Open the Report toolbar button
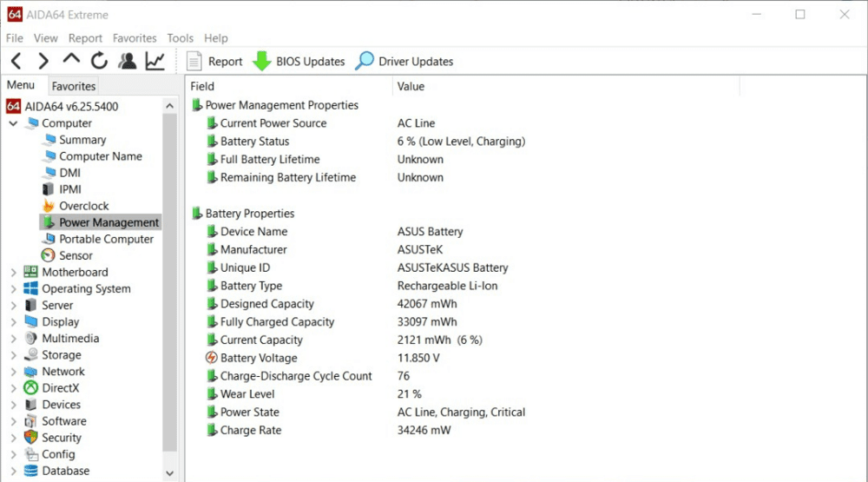Image resolution: width=868 pixels, height=482 pixels. click(x=214, y=62)
